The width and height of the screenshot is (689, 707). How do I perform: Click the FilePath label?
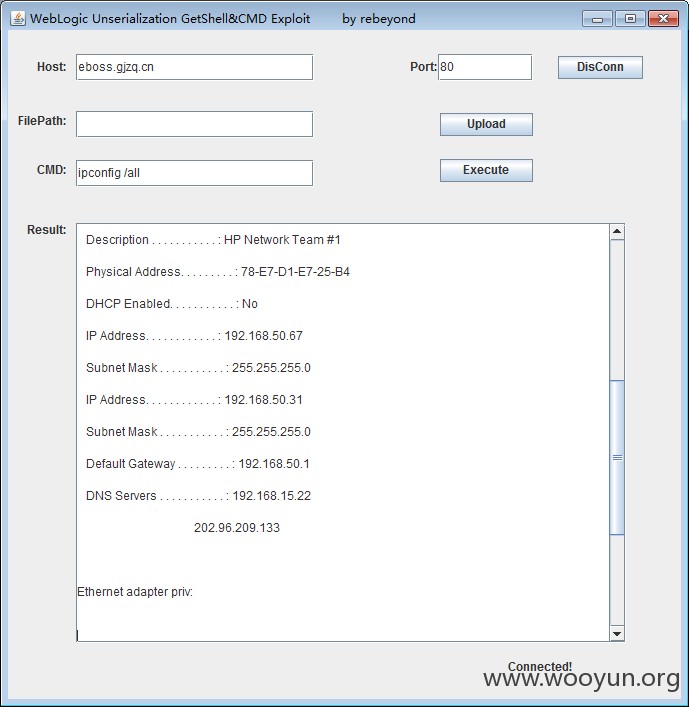click(42, 121)
